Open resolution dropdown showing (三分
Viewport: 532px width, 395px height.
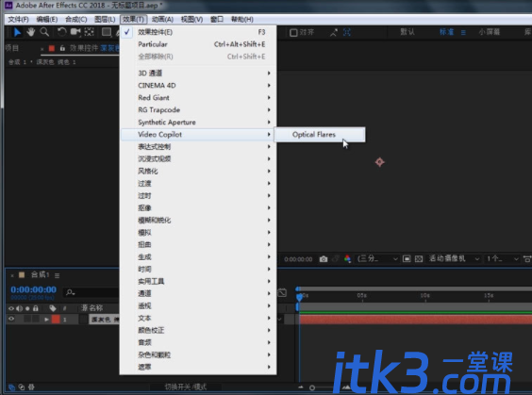(377, 259)
